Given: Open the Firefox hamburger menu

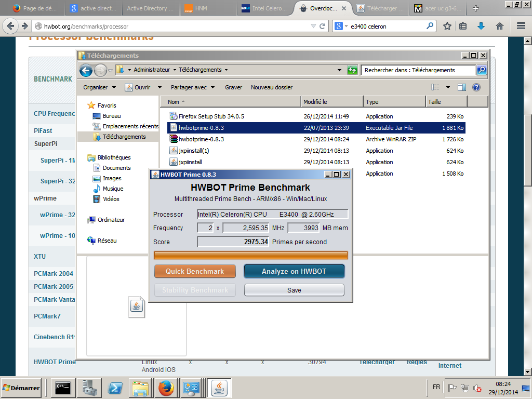Looking at the screenshot, I should click(521, 26).
